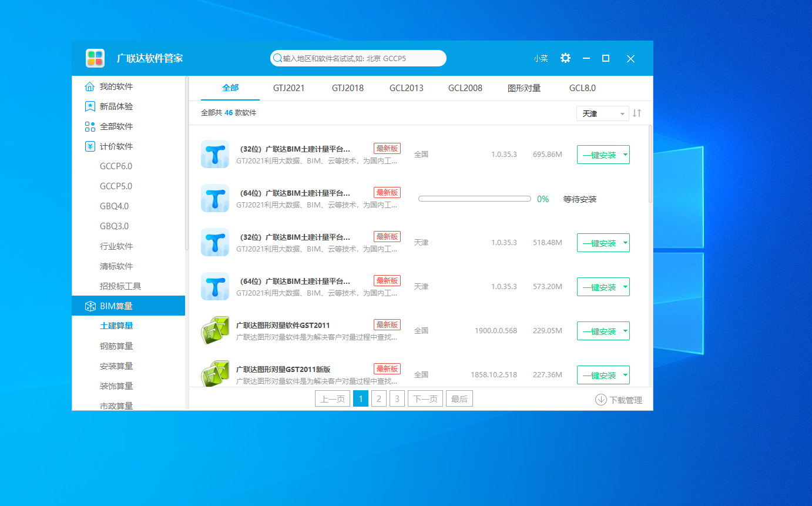Click the 全国 32位 BIM土建计量平台 icon

[214, 154]
